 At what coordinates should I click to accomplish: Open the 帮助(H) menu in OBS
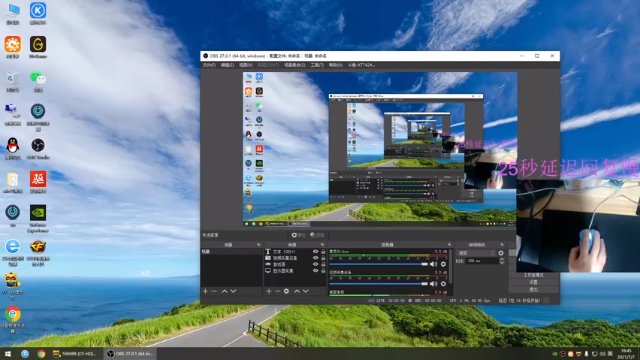pos(336,65)
